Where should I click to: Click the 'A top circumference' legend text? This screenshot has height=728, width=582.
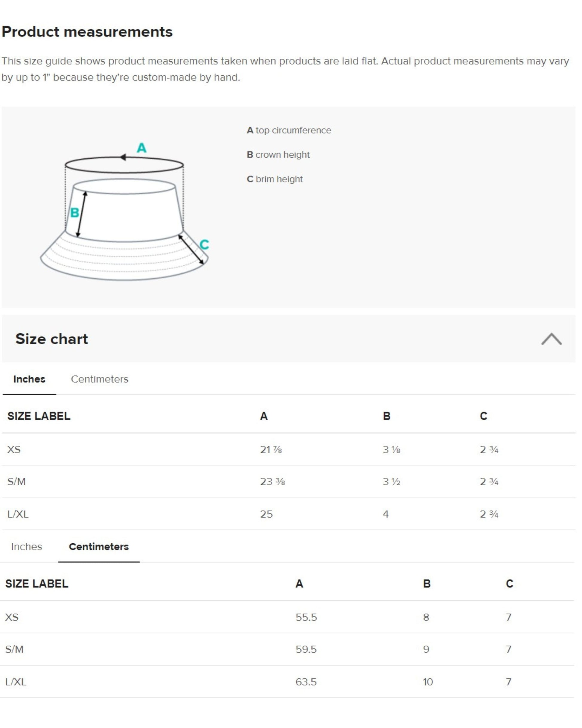tap(289, 130)
